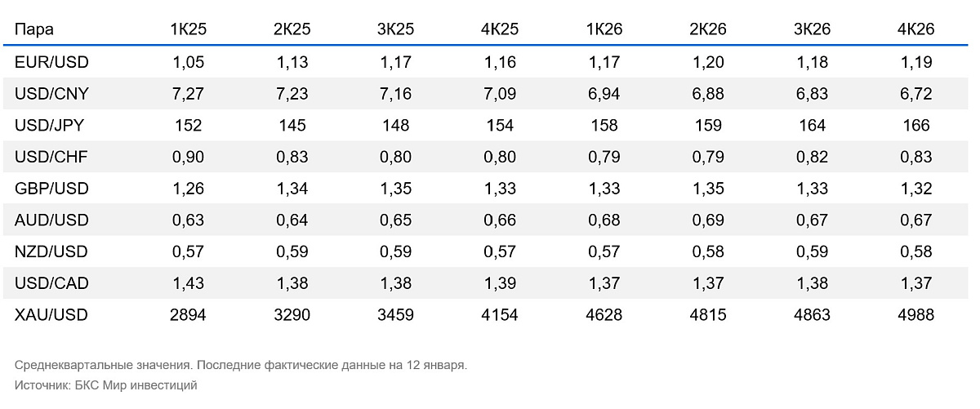Select the AUD/USD row label
This screenshot has width=980, height=409.
[x=51, y=220]
